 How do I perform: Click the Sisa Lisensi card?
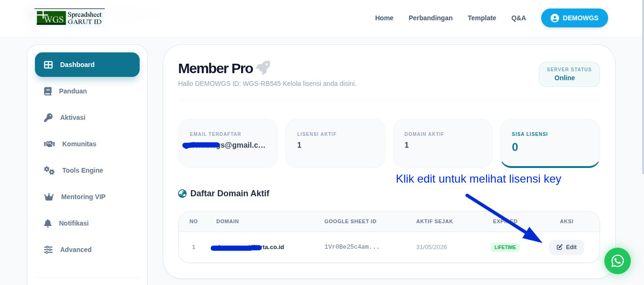(550, 143)
